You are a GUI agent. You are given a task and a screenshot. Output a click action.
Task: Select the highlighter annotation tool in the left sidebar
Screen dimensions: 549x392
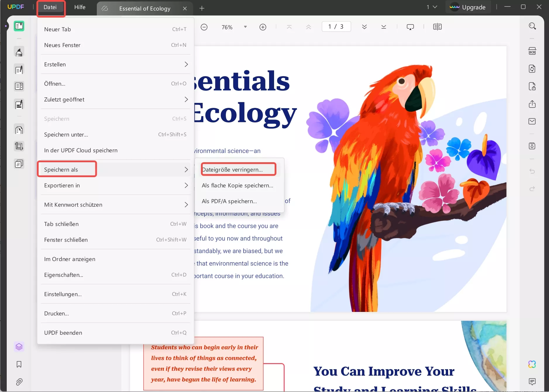pyautogui.click(x=19, y=51)
